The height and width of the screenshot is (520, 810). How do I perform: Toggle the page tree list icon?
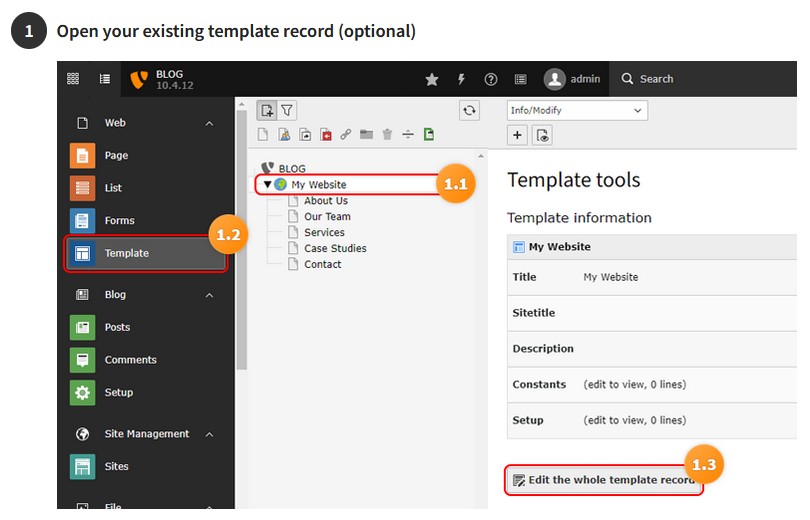pyautogui.click(x=105, y=78)
